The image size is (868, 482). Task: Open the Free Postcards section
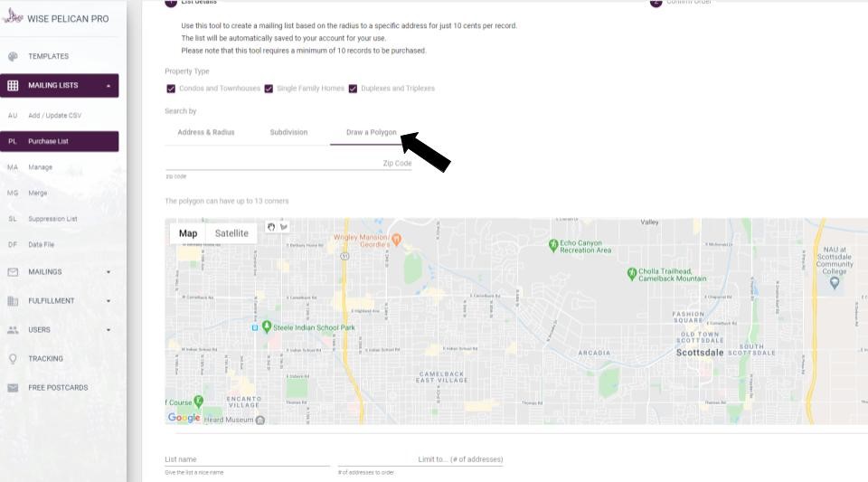(x=60, y=388)
